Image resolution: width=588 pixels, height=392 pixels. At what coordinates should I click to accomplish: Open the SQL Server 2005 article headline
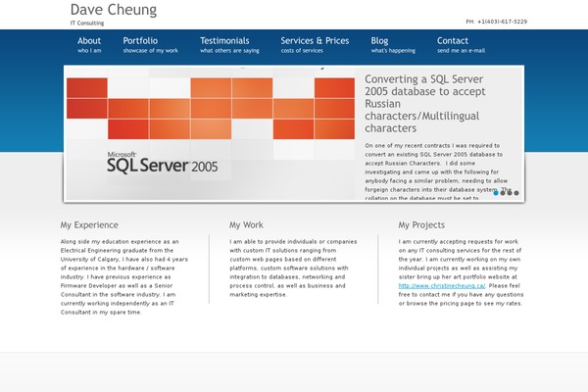point(425,104)
